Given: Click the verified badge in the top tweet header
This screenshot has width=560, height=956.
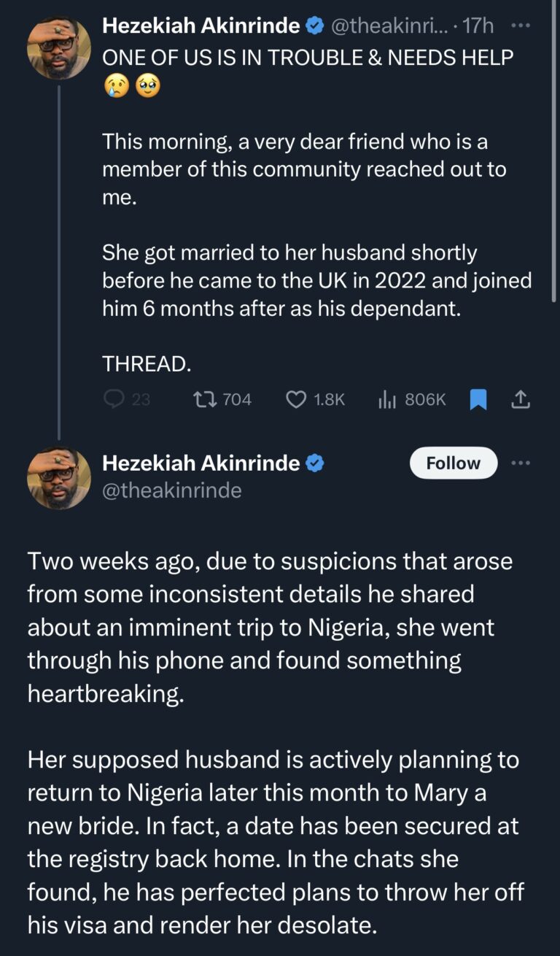Looking at the screenshot, I should [314, 26].
